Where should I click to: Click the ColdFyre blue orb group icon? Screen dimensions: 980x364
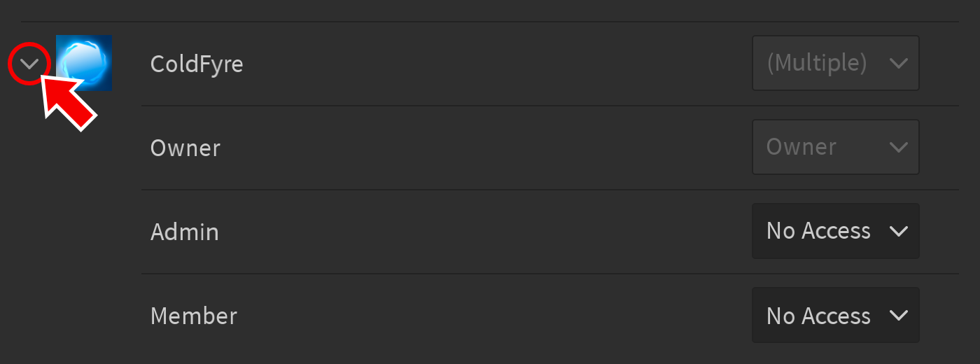tap(84, 63)
